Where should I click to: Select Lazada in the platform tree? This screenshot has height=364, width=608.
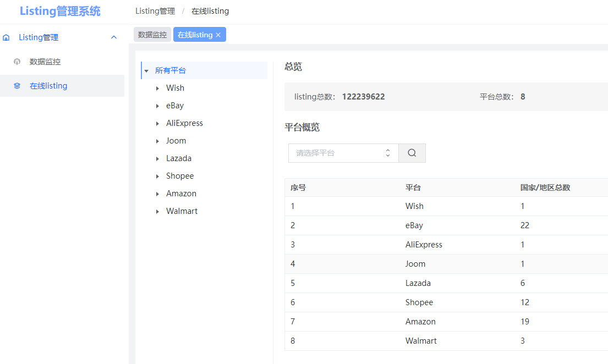[179, 158]
